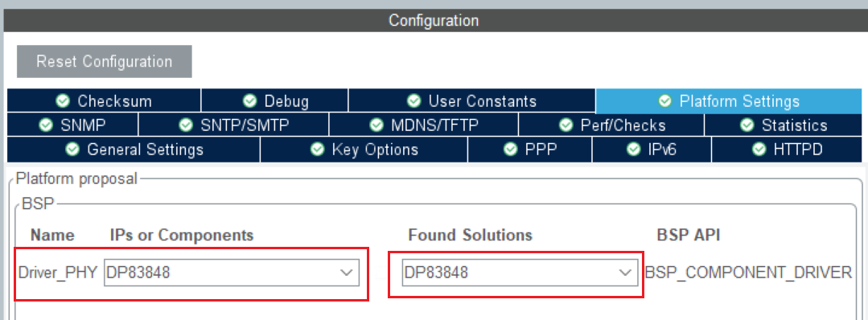This screenshot has height=320, width=868.
Task: Click the green check icon beside Checksum
Action: (x=63, y=101)
